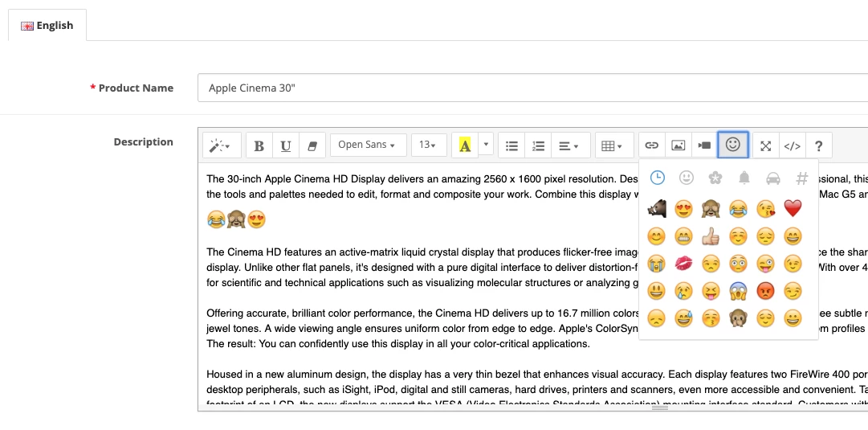Click the tears of joy emoji in description
This screenshot has height=430, width=868.
[217, 219]
